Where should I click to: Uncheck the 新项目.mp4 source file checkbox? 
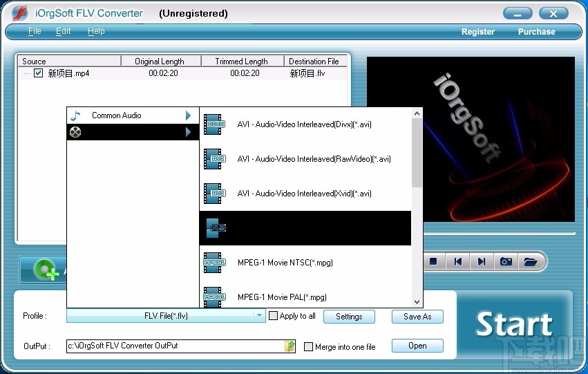38,73
